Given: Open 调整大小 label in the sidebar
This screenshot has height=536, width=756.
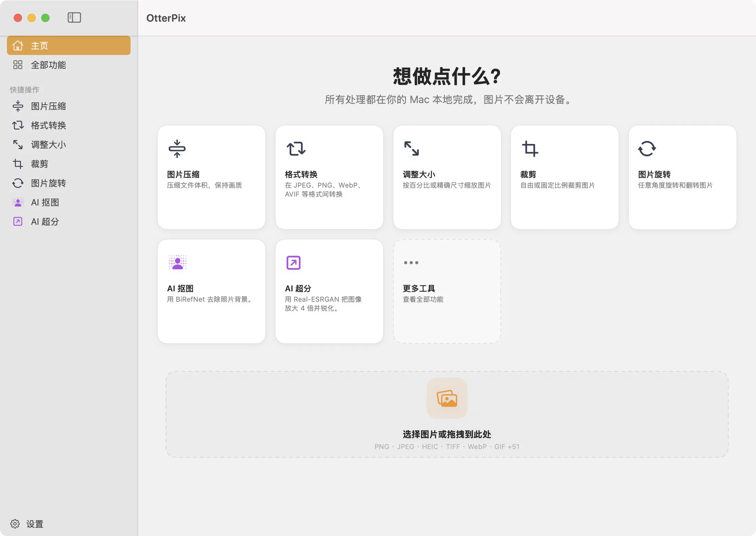Looking at the screenshot, I should click(48, 145).
